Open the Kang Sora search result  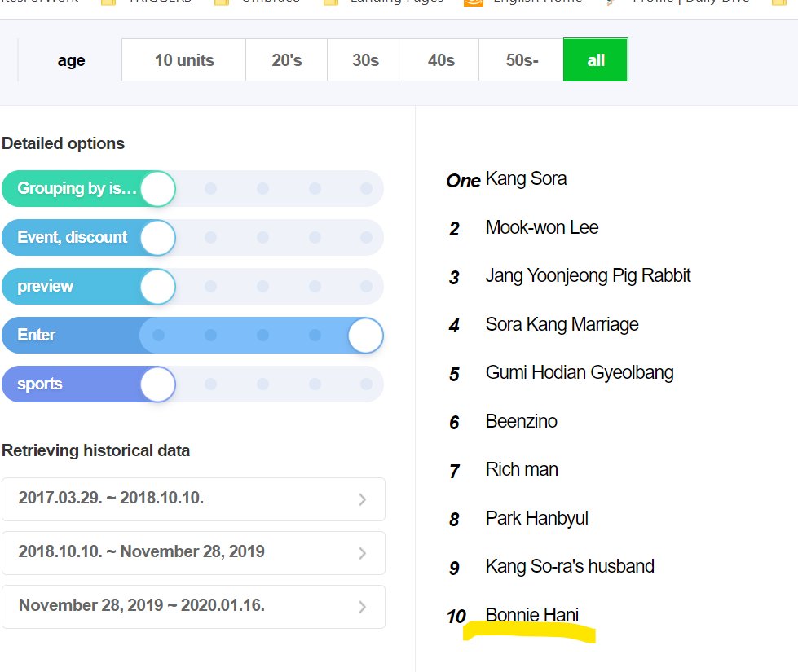(525, 178)
